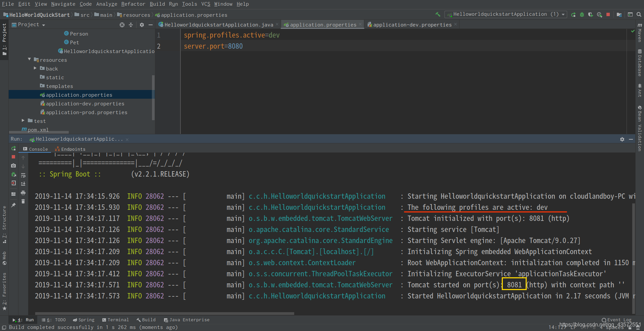Pin the Run tab
Image resolution: width=644 pixels, height=331 pixels.
13,205
